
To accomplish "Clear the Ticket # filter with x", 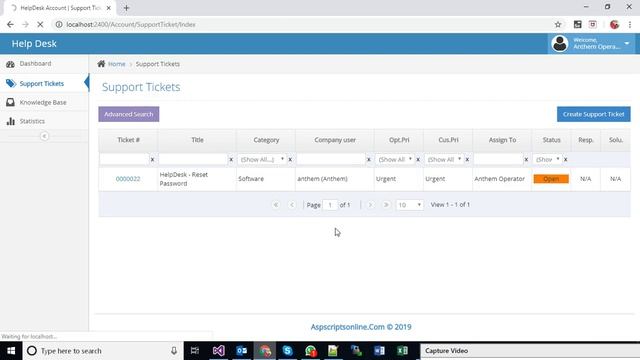I will [x=153, y=160].
